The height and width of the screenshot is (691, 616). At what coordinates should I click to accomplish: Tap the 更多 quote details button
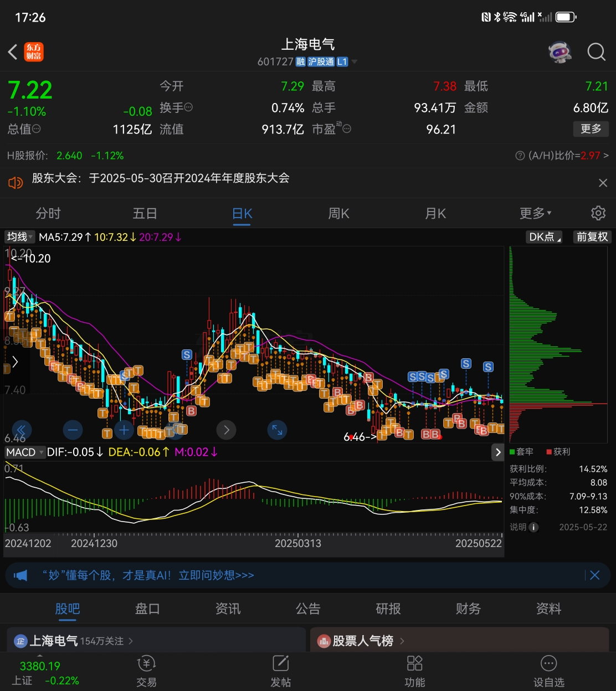[x=591, y=129]
